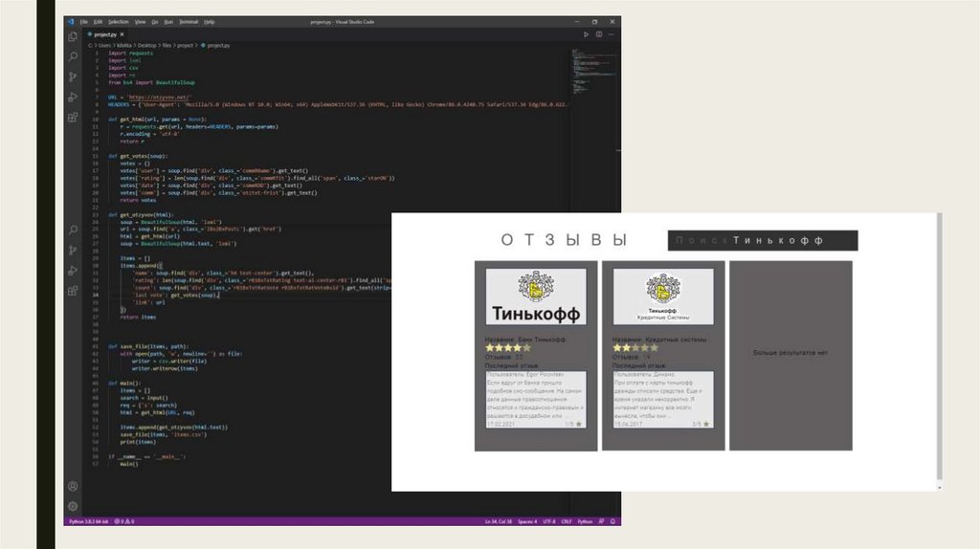The image size is (980, 549).
Task: Run the Python file with play icon
Action: [x=587, y=34]
